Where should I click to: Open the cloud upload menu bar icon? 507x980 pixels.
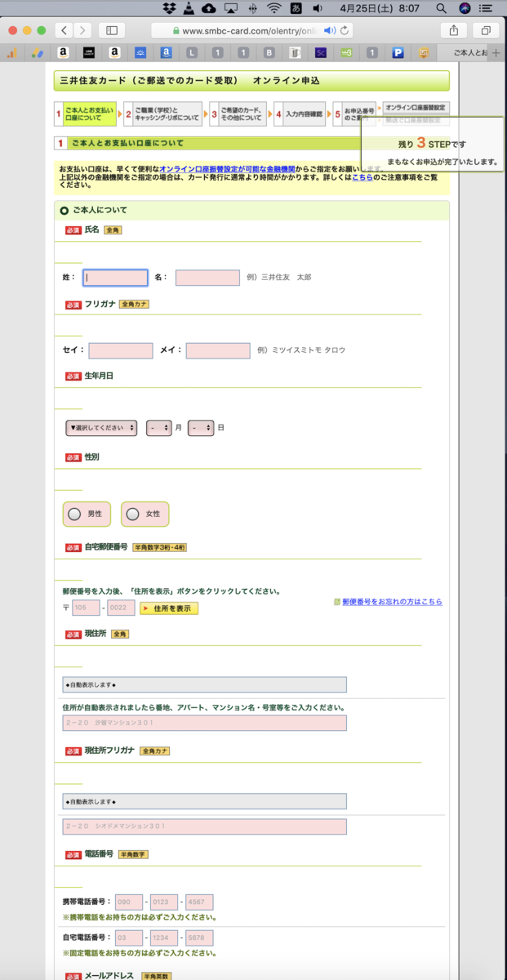pos(208,7)
